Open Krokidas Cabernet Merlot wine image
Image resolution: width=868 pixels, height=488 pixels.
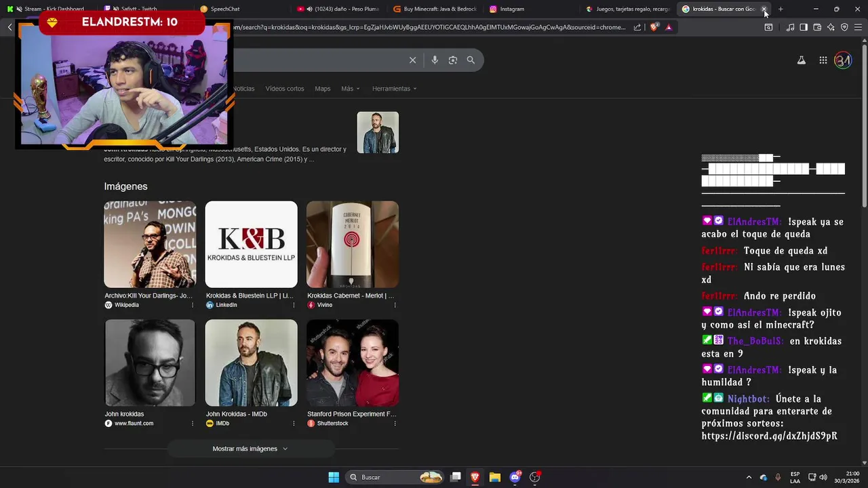(x=353, y=245)
